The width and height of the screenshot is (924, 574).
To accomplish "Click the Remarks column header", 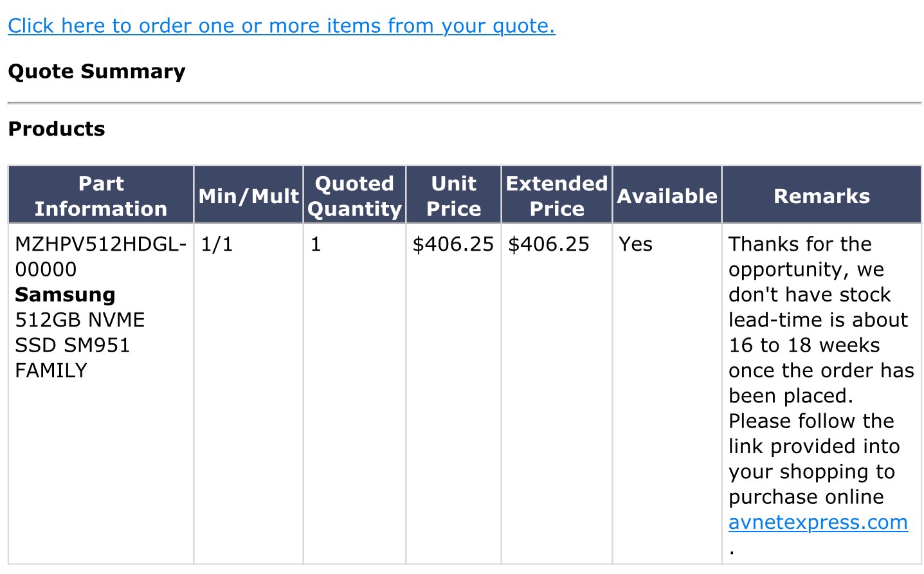I will [822, 195].
